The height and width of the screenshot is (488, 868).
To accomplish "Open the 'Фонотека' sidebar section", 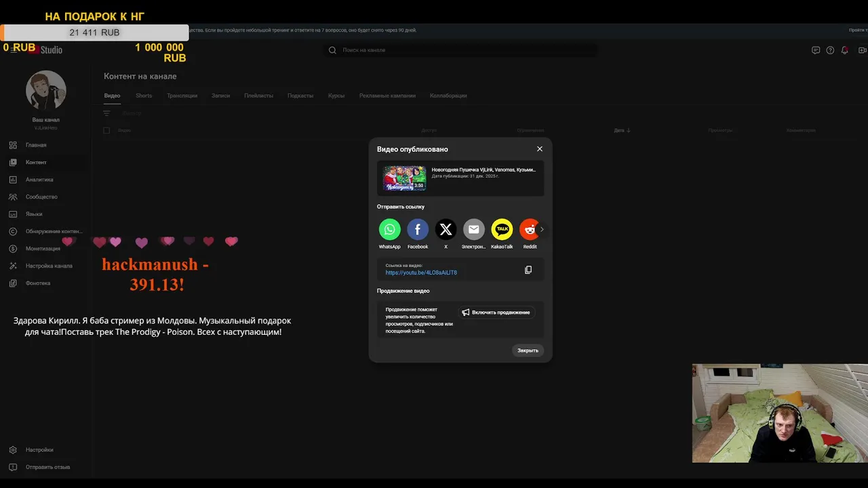I will tap(38, 283).
